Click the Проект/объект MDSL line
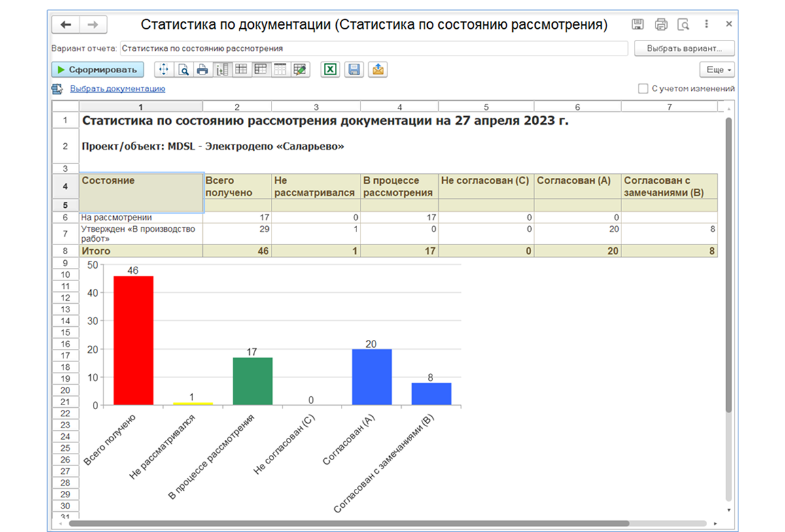Image resolution: width=785 pixels, height=532 pixels. 213,146
